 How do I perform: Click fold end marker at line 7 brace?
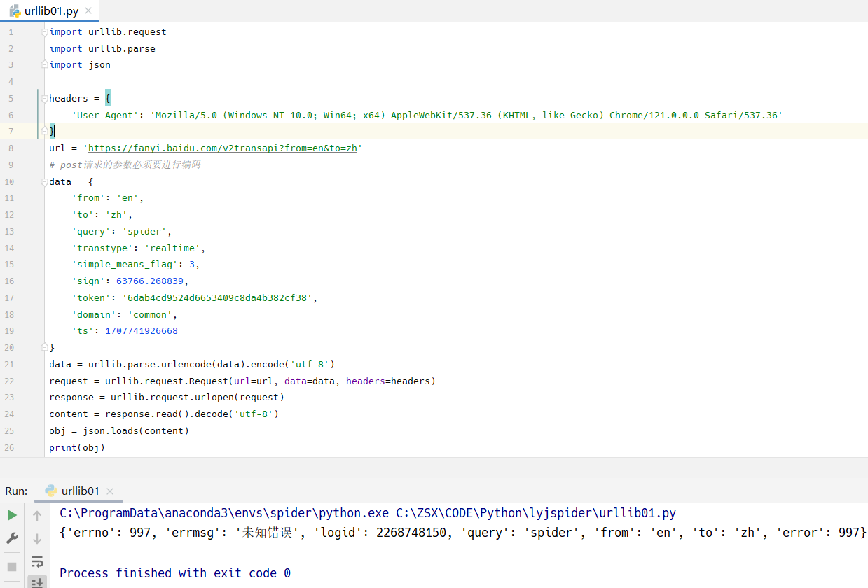[x=45, y=132]
